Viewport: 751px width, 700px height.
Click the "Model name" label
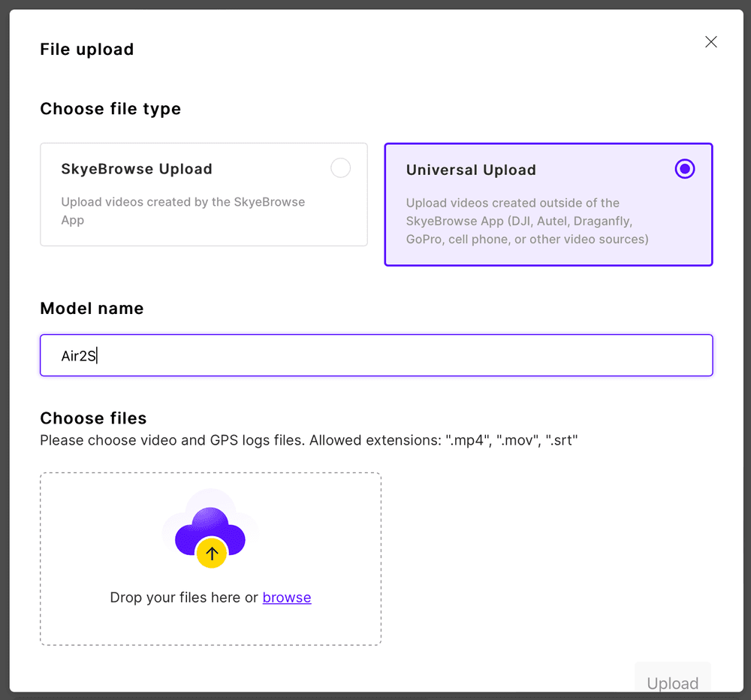click(x=92, y=309)
